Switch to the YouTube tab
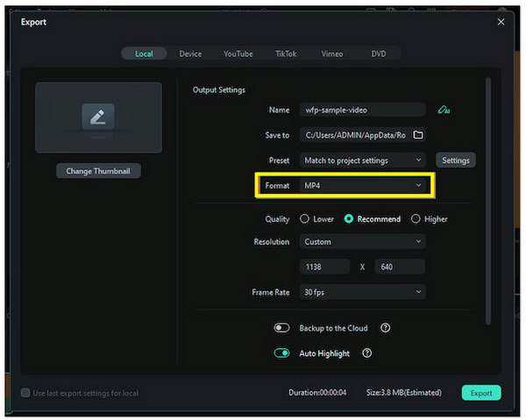526x420 pixels. [x=238, y=53]
